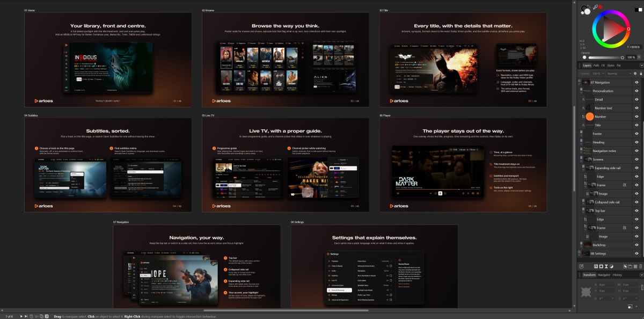Open the S shear dropdown
The width and height of the screenshot is (644, 319).
tap(636, 298)
